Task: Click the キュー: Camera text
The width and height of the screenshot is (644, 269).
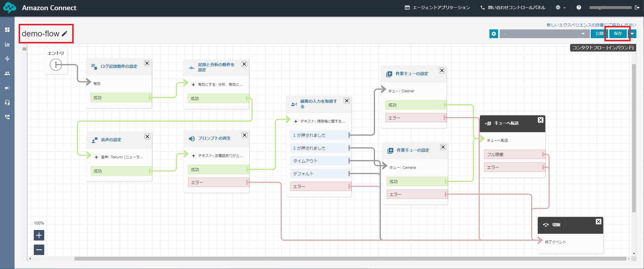Action: (x=403, y=168)
